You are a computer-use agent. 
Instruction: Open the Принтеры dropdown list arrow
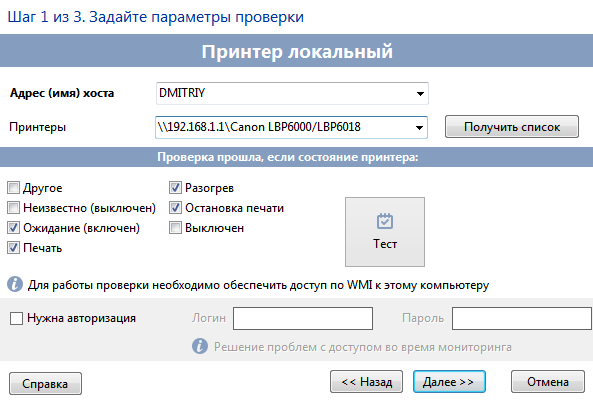click(x=419, y=128)
